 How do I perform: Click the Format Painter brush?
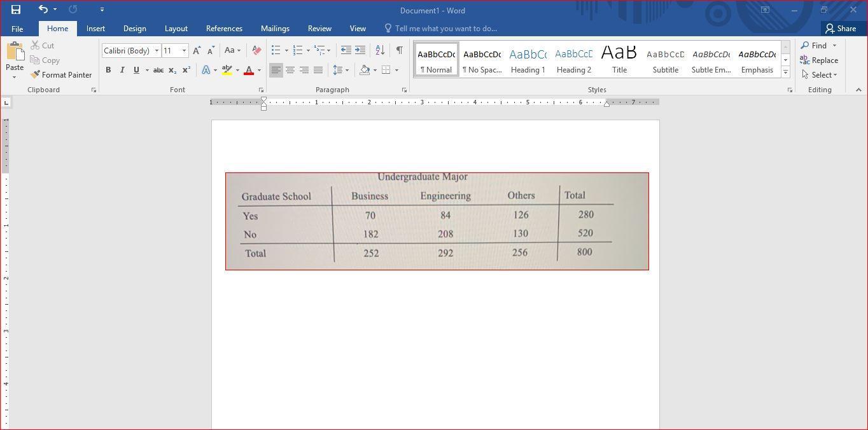pos(61,75)
